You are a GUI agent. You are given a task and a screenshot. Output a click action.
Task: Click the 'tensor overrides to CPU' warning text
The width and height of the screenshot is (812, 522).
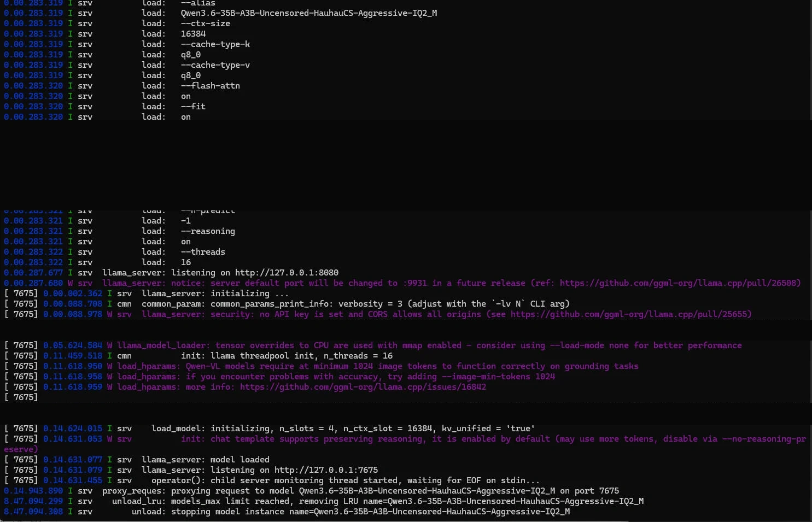coord(272,345)
